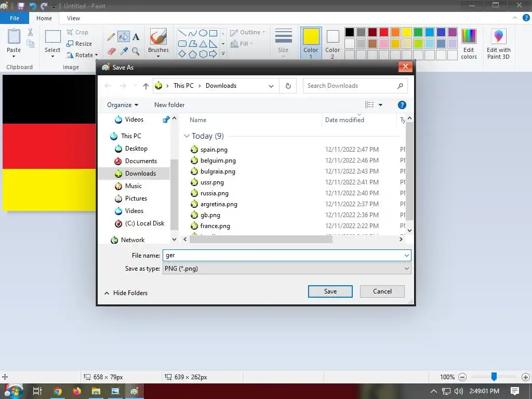Click the Save icon in Paint title bar
Viewport: 532px width, 399px height.
pyautogui.click(x=21, y=6)
